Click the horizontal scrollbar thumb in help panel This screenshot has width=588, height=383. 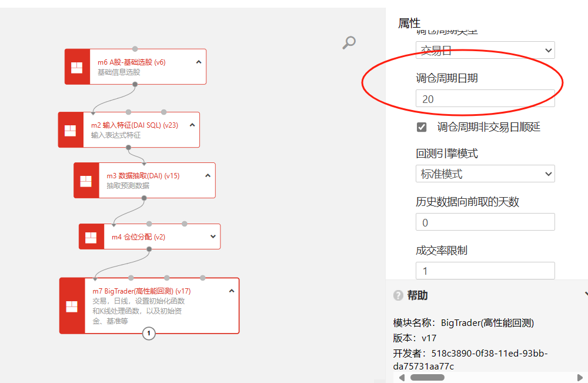(x=427, y=377)
